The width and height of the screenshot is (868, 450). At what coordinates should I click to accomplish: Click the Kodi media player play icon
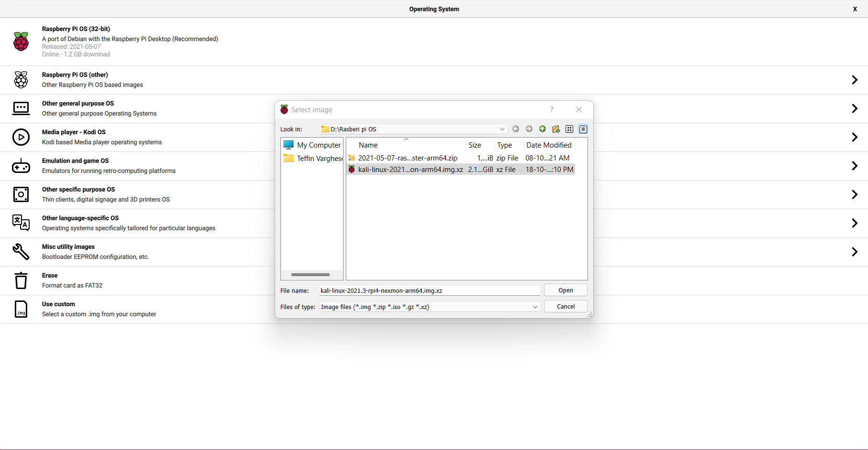[21, 137]
